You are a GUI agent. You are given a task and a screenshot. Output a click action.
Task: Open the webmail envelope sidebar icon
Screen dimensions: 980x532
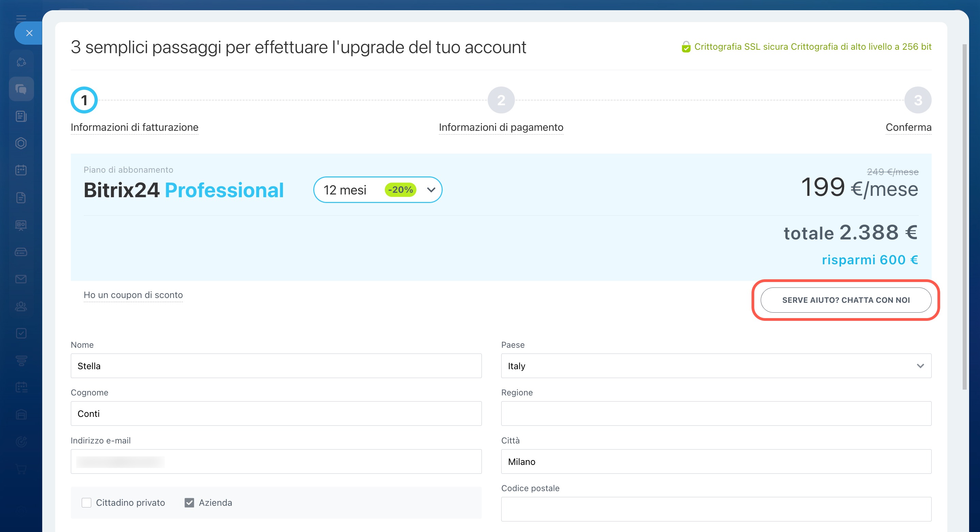(x=21, y=279)
